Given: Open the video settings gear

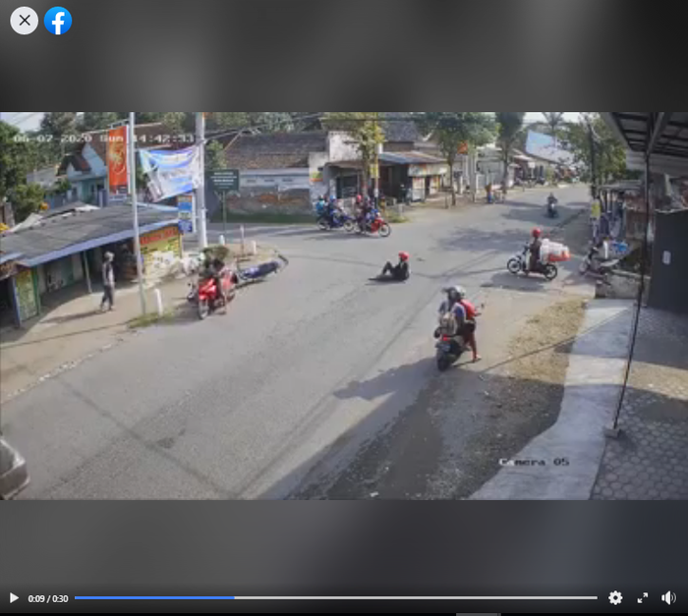Looking at the screenshot, I should (615, 597).
